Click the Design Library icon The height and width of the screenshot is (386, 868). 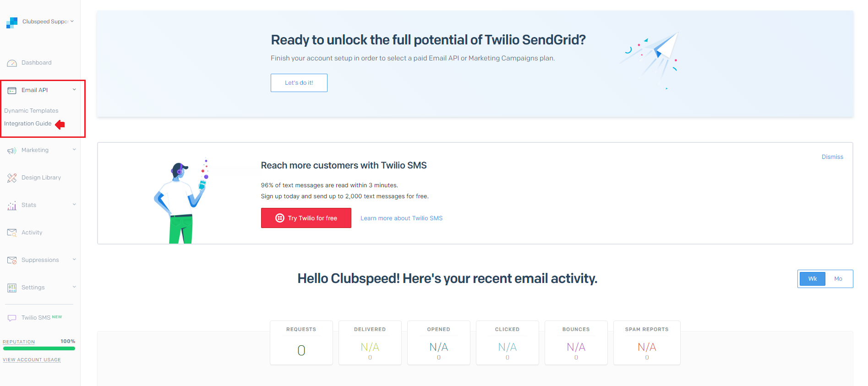coord(12,178)
